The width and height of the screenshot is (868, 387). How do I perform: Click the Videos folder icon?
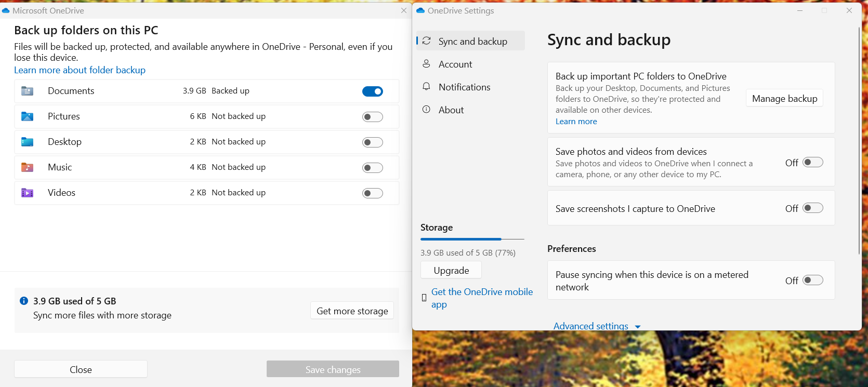coord(27,193)
